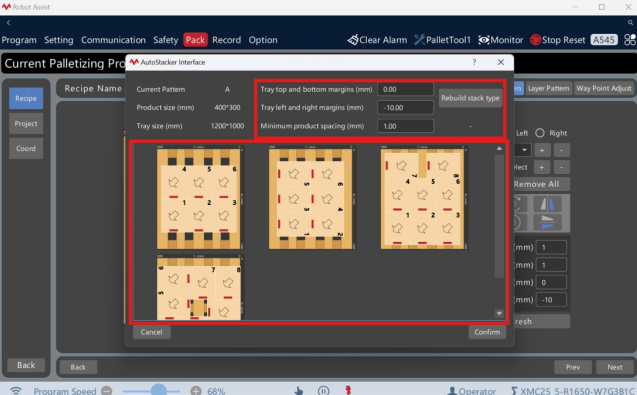The image size is (637, 395).
Task: Select the Right radio button
Action: [540, 133]
